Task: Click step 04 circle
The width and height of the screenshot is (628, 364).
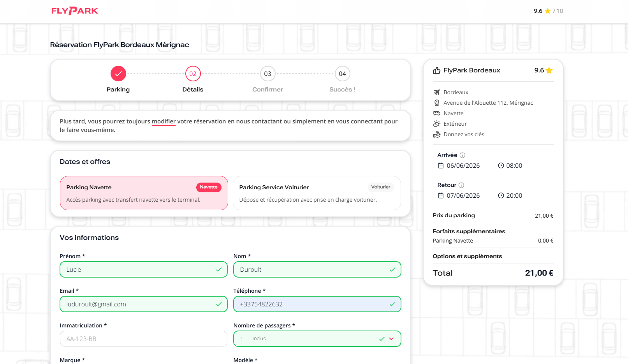Action: point(342,74)
